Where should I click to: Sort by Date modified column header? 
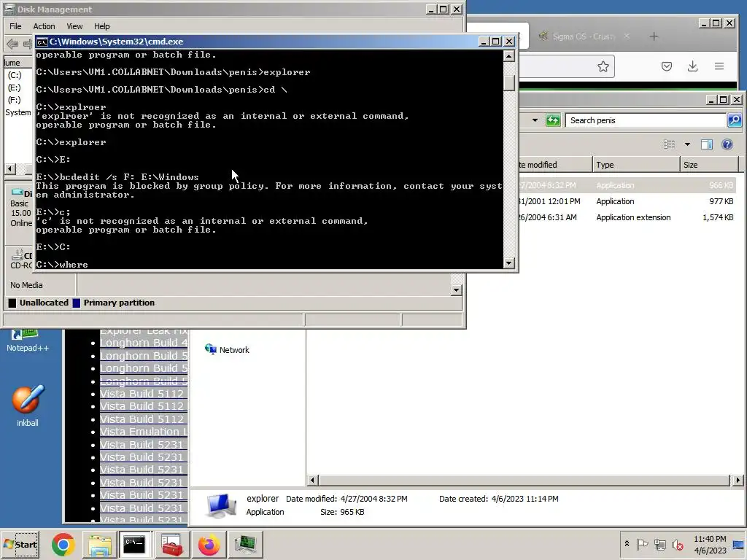[555, 165]
